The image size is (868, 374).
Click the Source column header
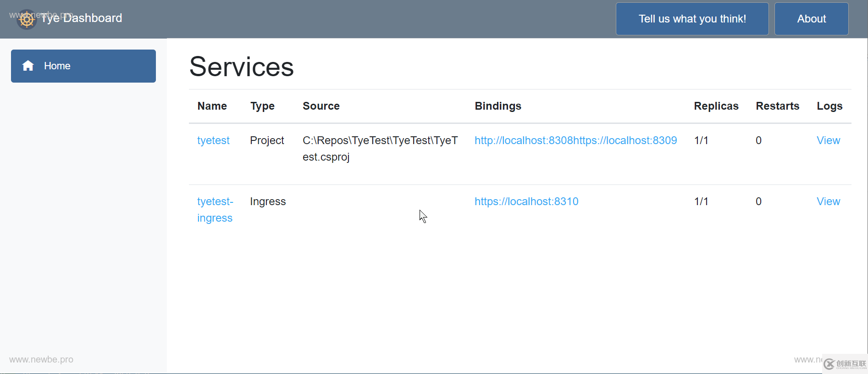coord(321,106)
